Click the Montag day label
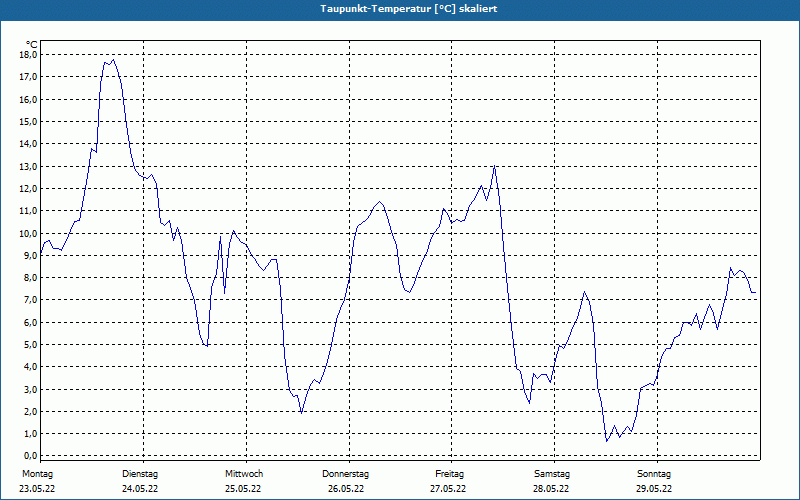Image resolution: width=800 pixels, height=500 pixels. 37,474
